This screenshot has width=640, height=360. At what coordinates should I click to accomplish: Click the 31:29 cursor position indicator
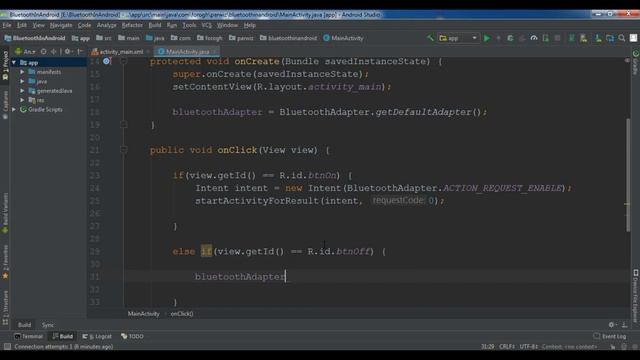[487, 347]
